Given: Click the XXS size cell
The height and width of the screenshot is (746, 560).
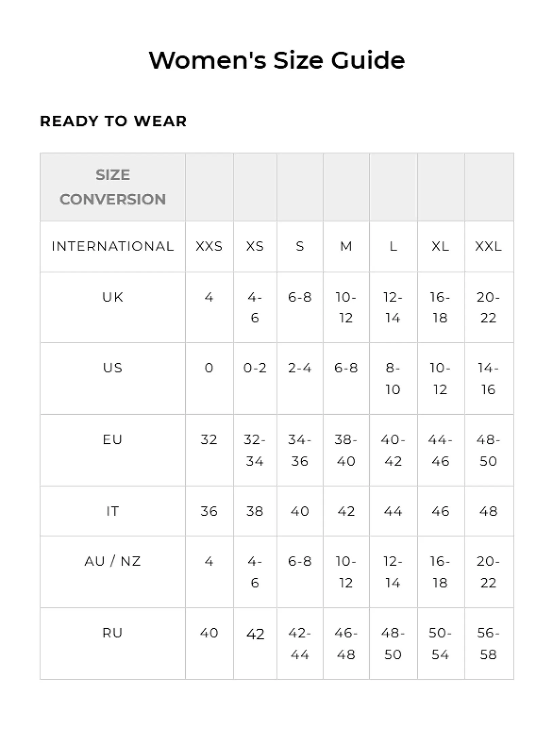Looking at the screenshot, I should (209, 246).
